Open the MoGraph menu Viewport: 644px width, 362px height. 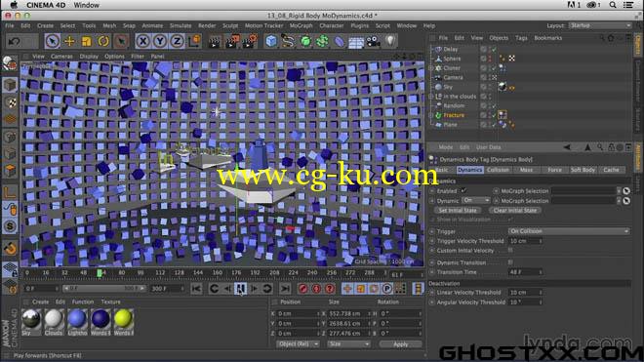302,25
